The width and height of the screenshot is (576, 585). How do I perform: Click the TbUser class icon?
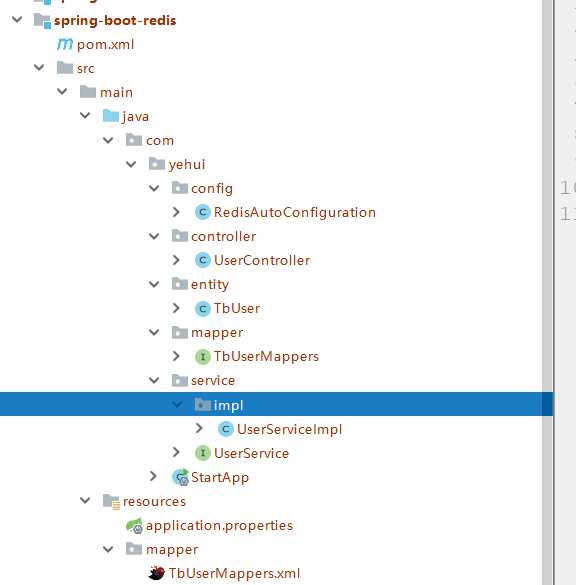click(x=203, y=309)
